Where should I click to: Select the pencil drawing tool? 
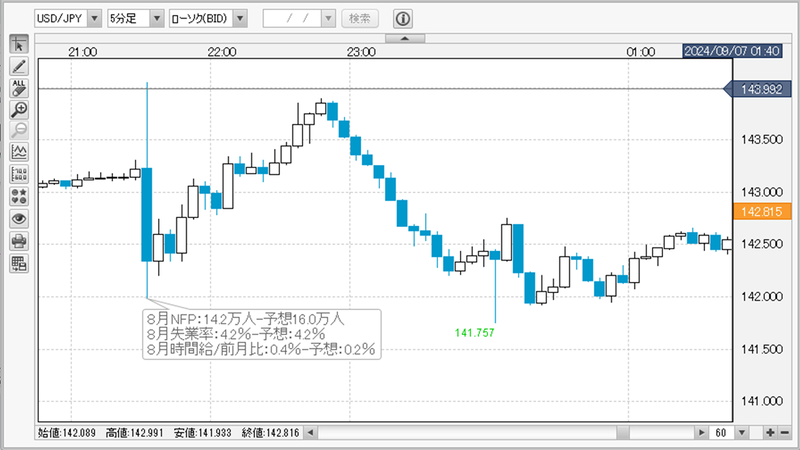(x=19, y=66)
